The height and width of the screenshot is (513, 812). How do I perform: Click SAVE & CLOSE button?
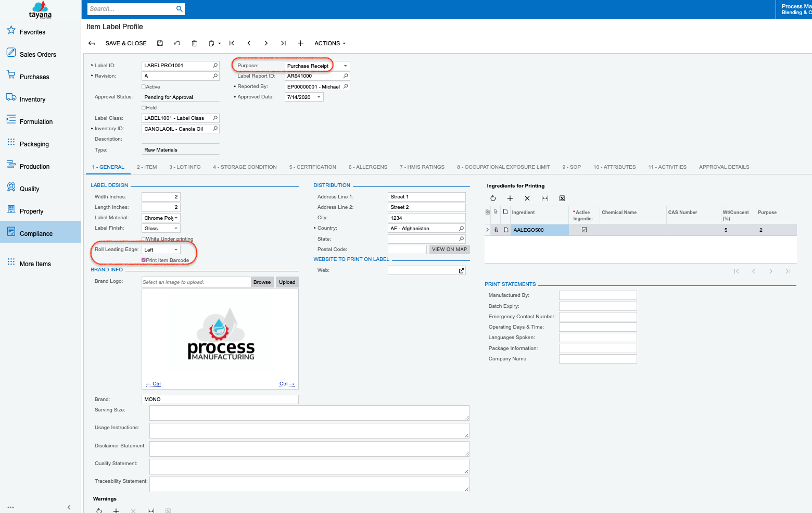(x=126, y=43)
